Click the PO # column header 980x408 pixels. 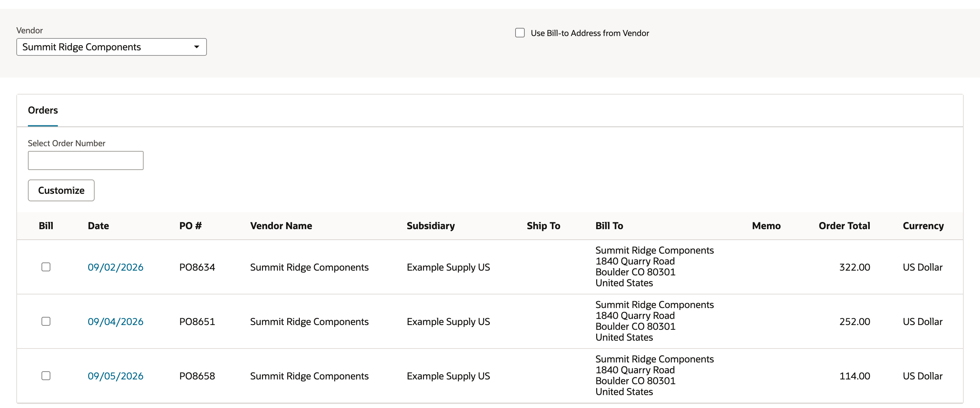pyautogui.click(x=190, y=226)
